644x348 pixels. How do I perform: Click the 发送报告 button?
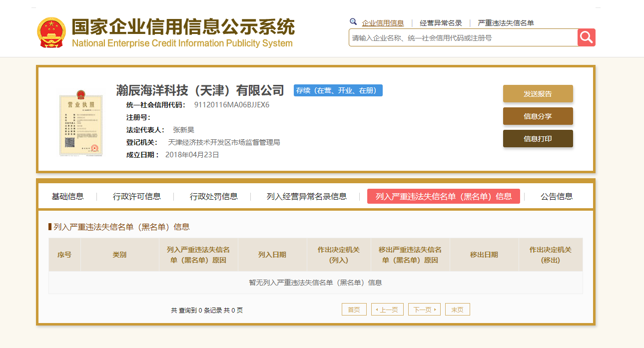click(538, 94)
